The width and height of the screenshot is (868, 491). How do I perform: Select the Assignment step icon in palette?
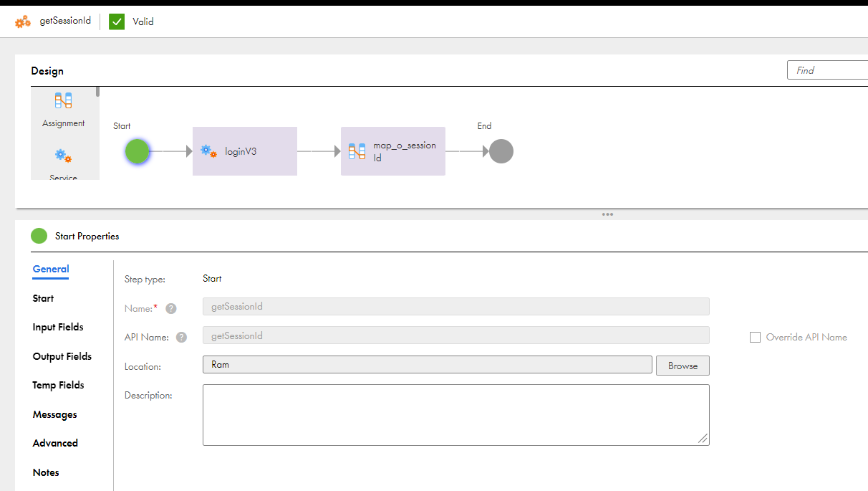(x=63, y=100)
